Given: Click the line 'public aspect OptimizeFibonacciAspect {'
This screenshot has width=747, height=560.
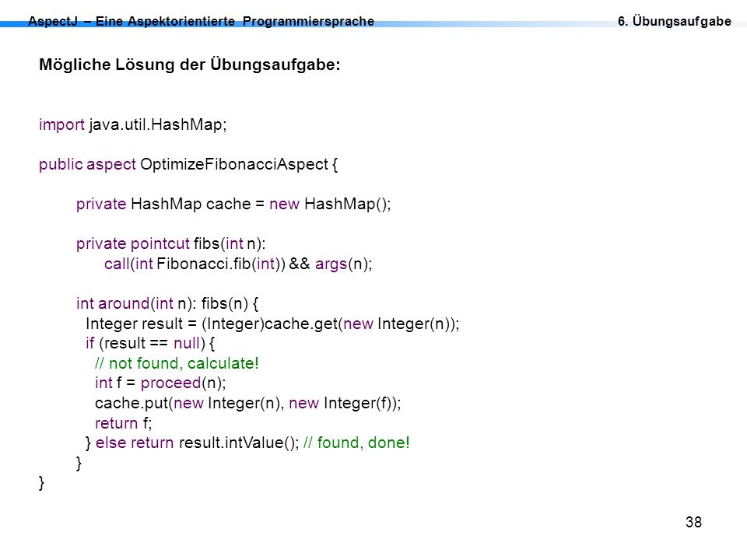Looking at the screenshot, I should pyautogui.click(x=188, y=164).
